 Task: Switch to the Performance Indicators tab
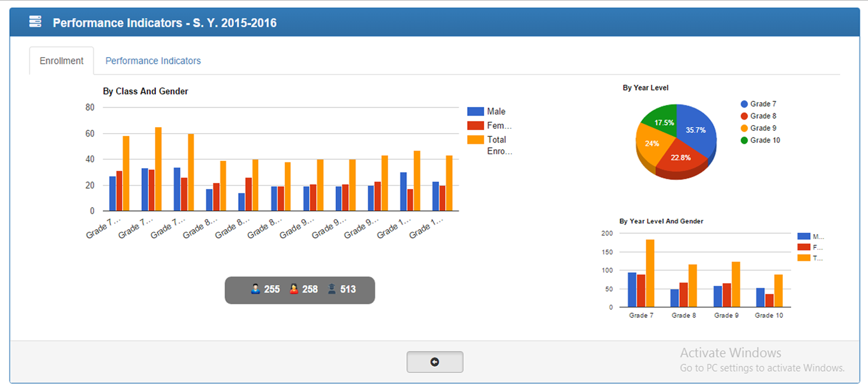point(153,61)
